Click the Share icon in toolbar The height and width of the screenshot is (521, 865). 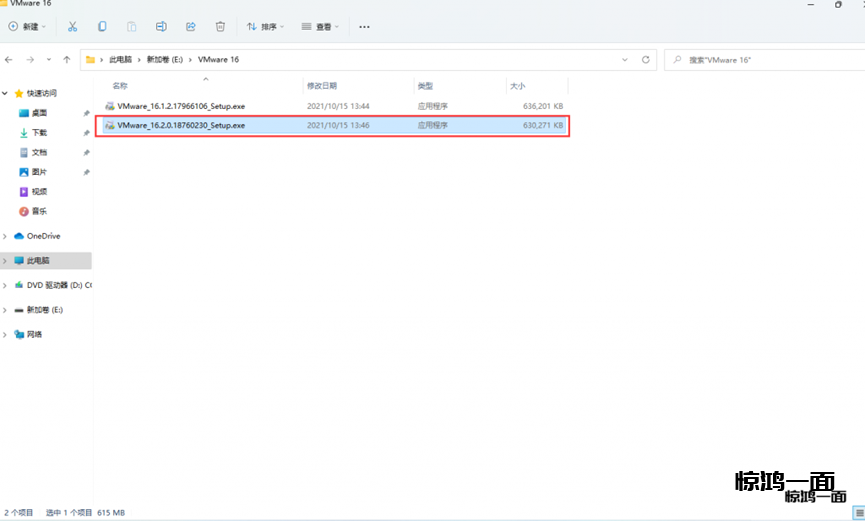[x=191, y=27]
